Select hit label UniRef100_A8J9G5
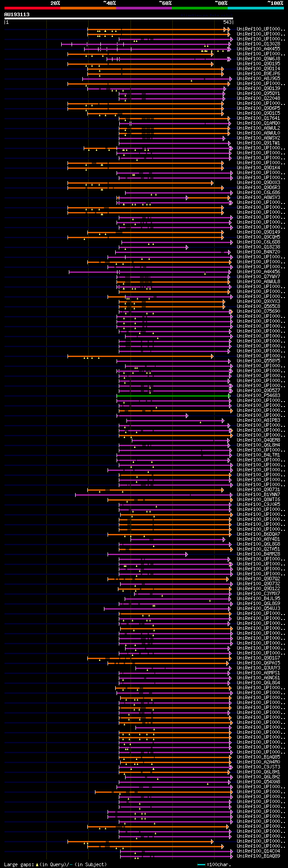Viewport: 288px width, 868px height. coord(258,78)
